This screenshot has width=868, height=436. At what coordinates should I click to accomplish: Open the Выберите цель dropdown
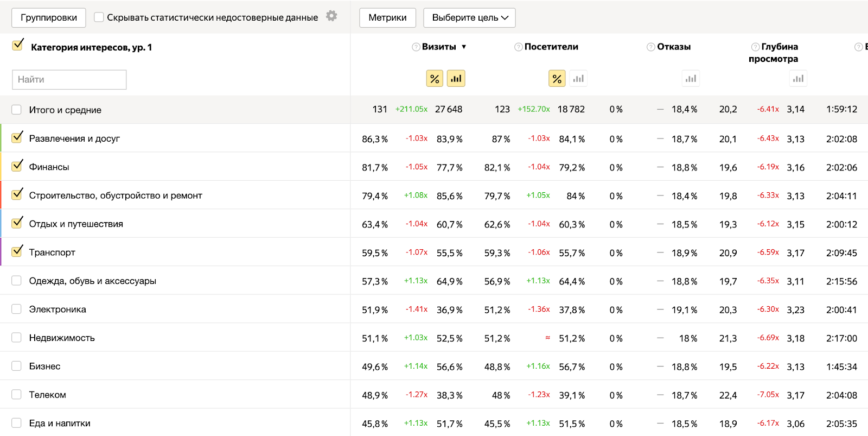[x=469, y=17]
